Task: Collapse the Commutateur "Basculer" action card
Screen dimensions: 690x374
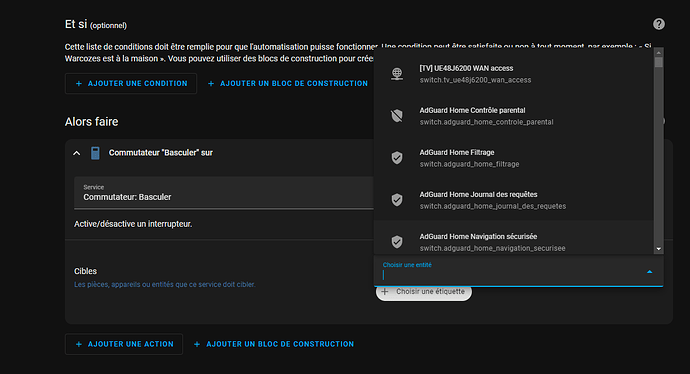Action: tap(77, 153)
